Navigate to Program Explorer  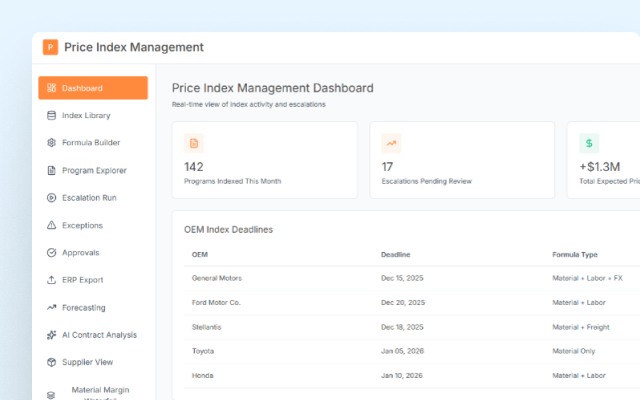(93, 170)
